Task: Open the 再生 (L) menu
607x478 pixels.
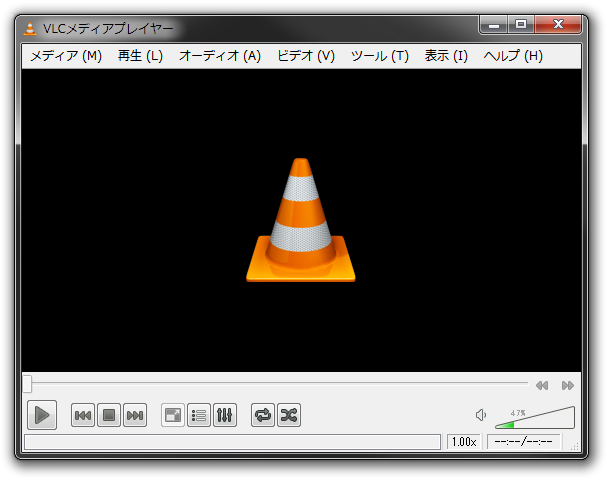Action: (140, 56)
